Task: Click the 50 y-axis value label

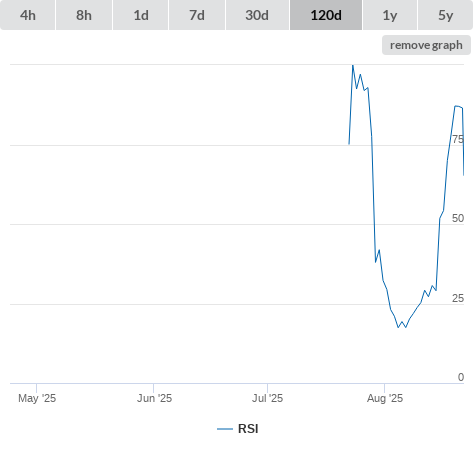Action: click(458, 218)
